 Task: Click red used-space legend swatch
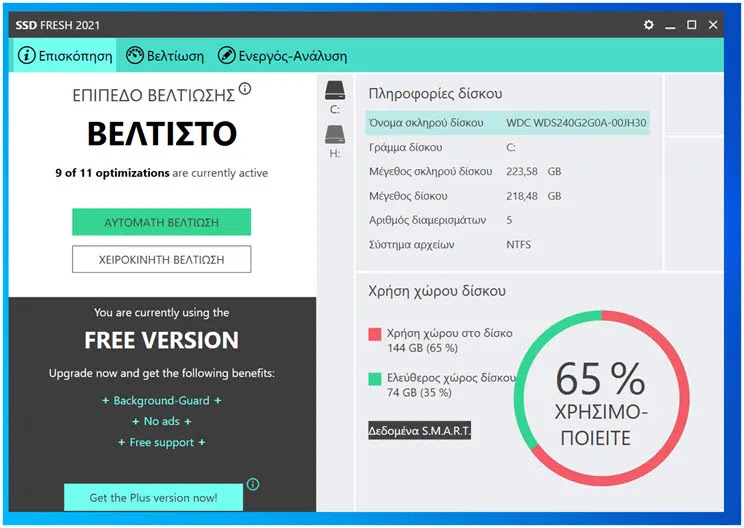tap(375, 334)
